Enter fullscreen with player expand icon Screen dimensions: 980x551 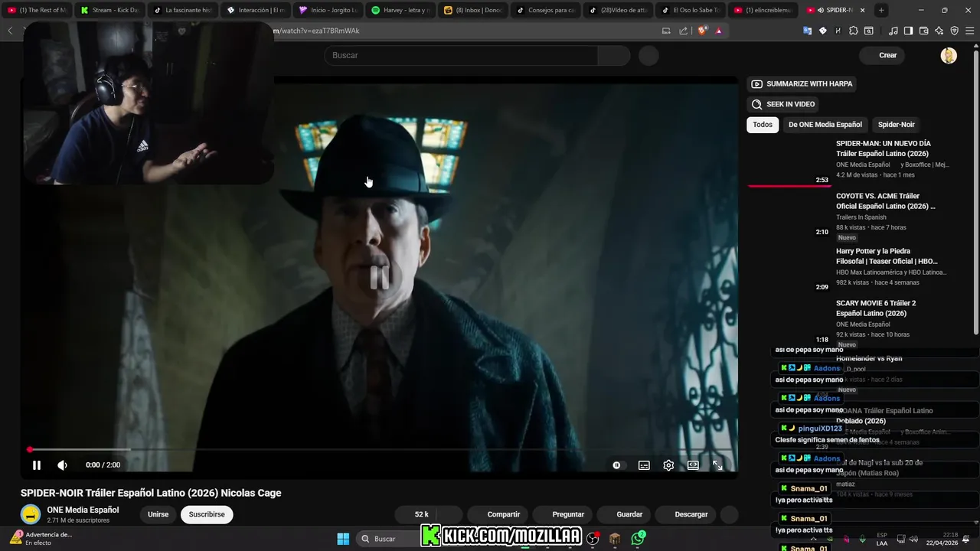click(x=717, y=465)
